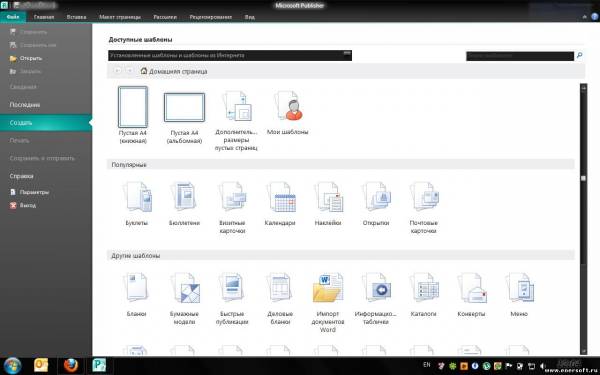Click the template search input field
Image resolution: width=600 pixels, height=375 pixels.
pos(520,56)
